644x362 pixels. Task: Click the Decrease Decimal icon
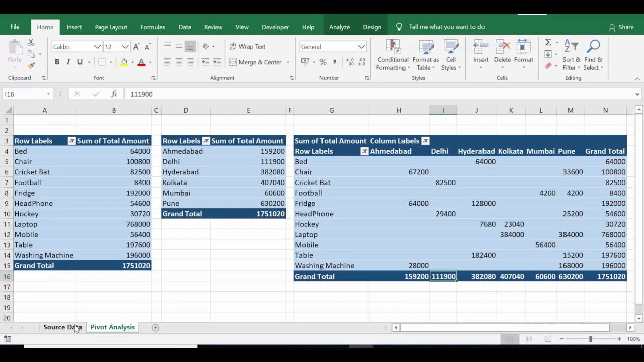pyautogui.click(x=362, y=62)
